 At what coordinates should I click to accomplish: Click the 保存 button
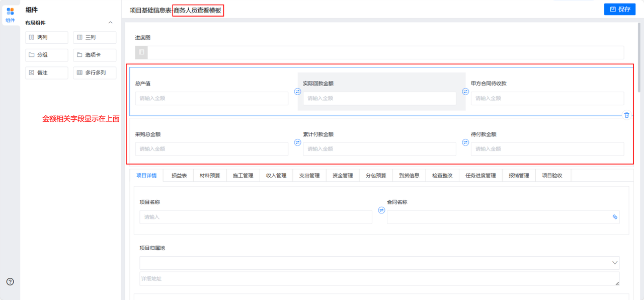[620, 9]
